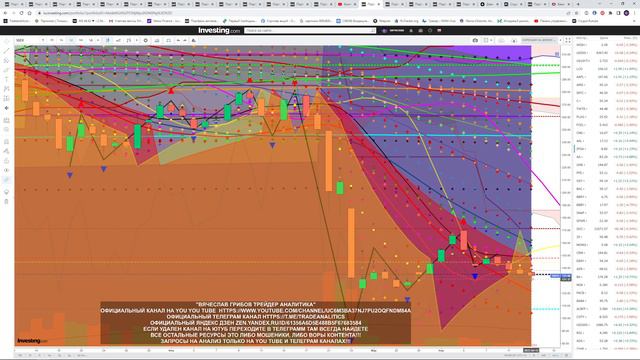Screen dimensions: 640x360
Task: Select the measure ruler tool
Action: [7, 120]
